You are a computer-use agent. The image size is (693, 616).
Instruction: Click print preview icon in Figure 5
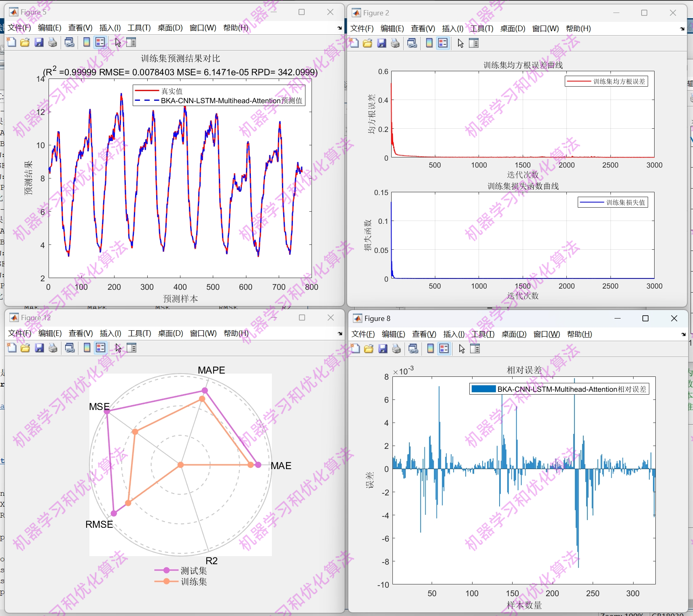[x=70, y=42]
